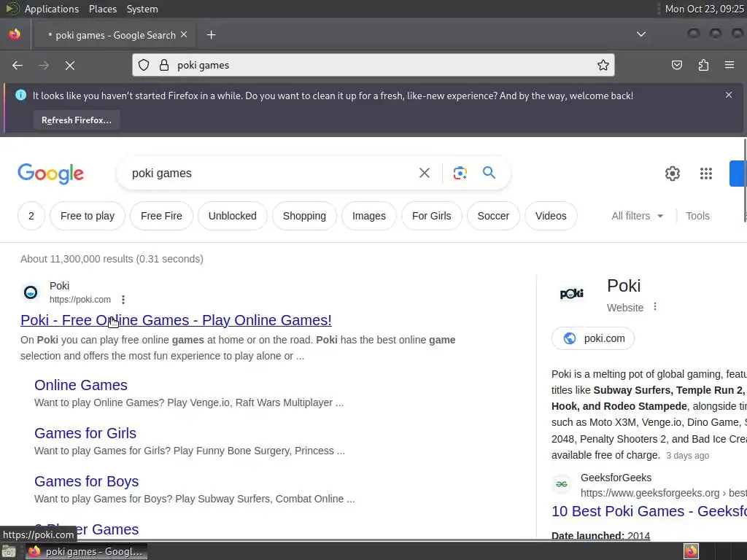Click the Refresh Firefox button
747x560 pixels.
point(76,120)
